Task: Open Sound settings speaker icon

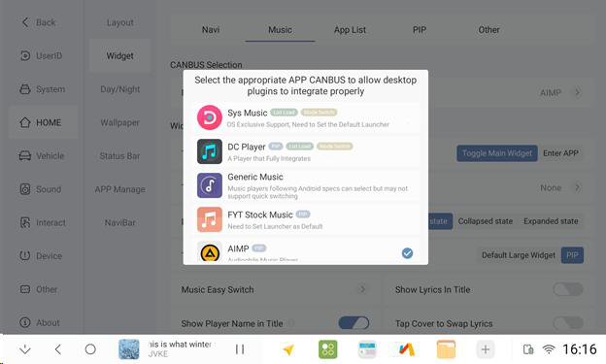Action: tap(25, 189)
